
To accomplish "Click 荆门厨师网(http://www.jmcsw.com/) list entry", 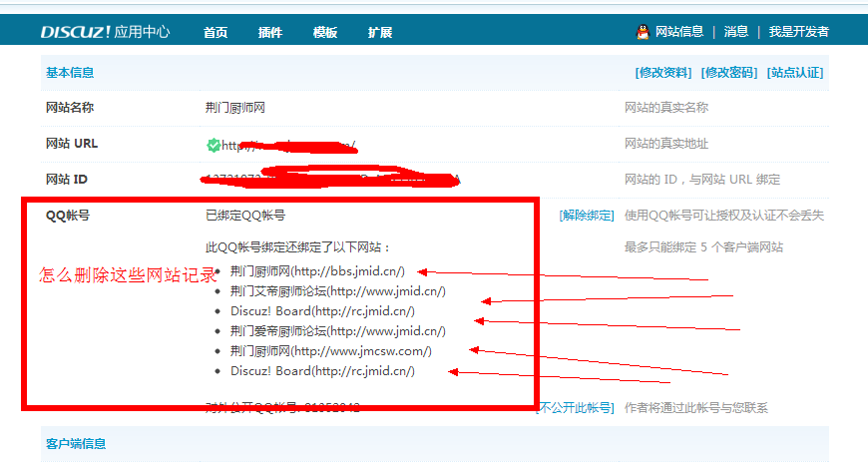I will tap(331, 351).
